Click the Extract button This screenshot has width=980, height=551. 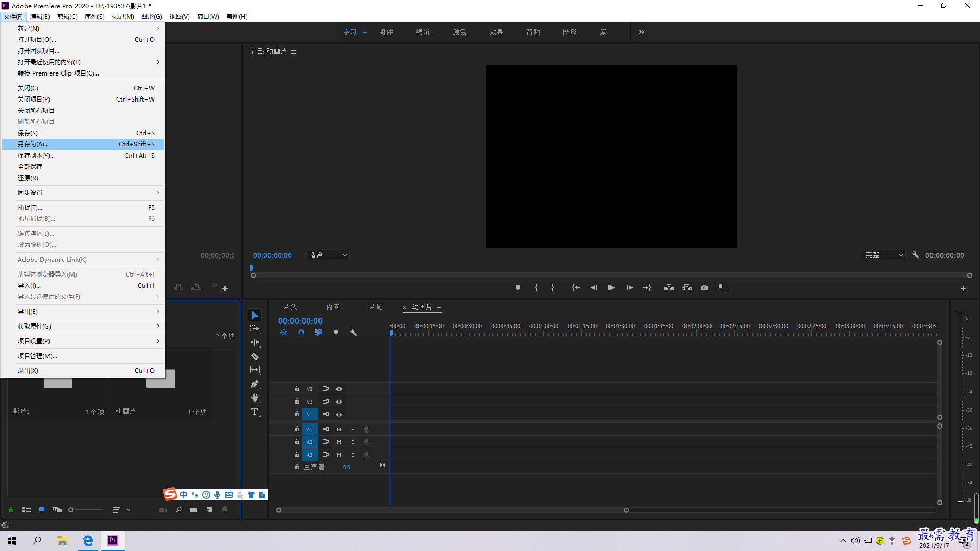pos(687,288)
